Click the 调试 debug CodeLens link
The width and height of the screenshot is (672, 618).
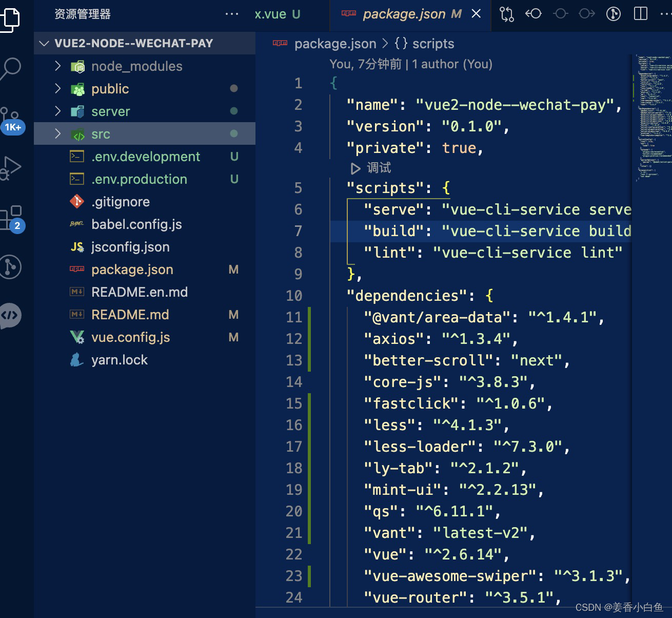379,168
